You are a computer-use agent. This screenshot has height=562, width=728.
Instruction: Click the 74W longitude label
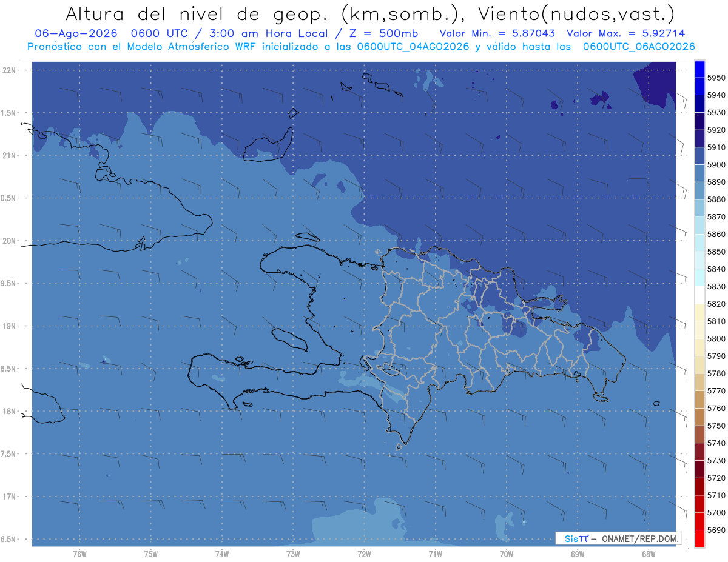222,554
